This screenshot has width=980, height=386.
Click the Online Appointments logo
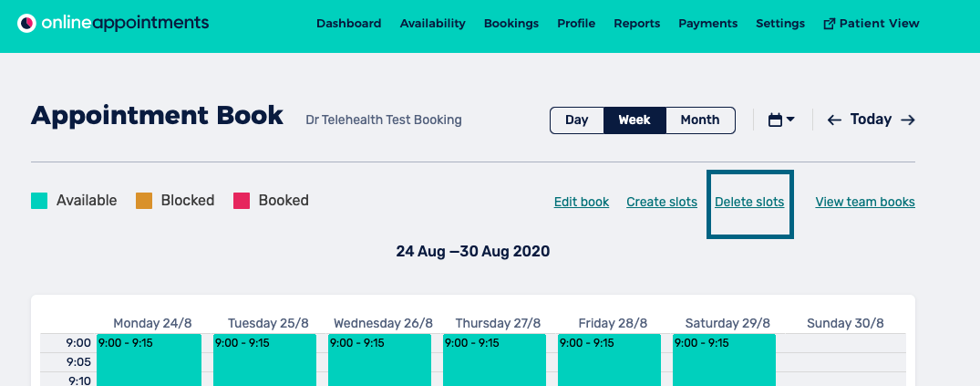114,23
